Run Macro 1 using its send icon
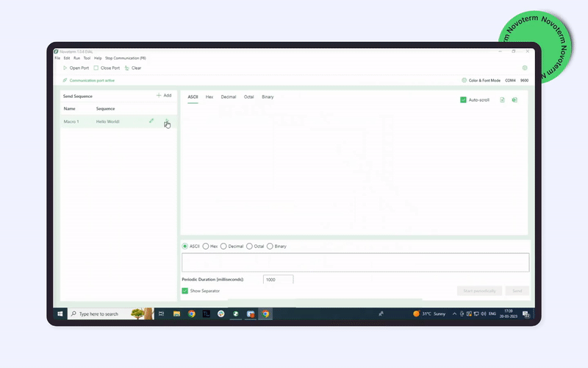Image resolution: width=588 pixels, height=368 pixels. (166, 121)
